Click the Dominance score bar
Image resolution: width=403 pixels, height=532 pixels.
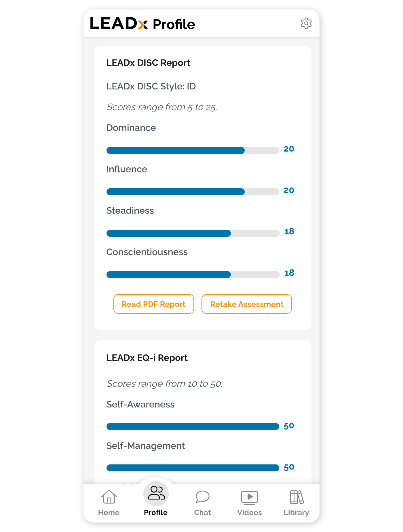point(193,150)
